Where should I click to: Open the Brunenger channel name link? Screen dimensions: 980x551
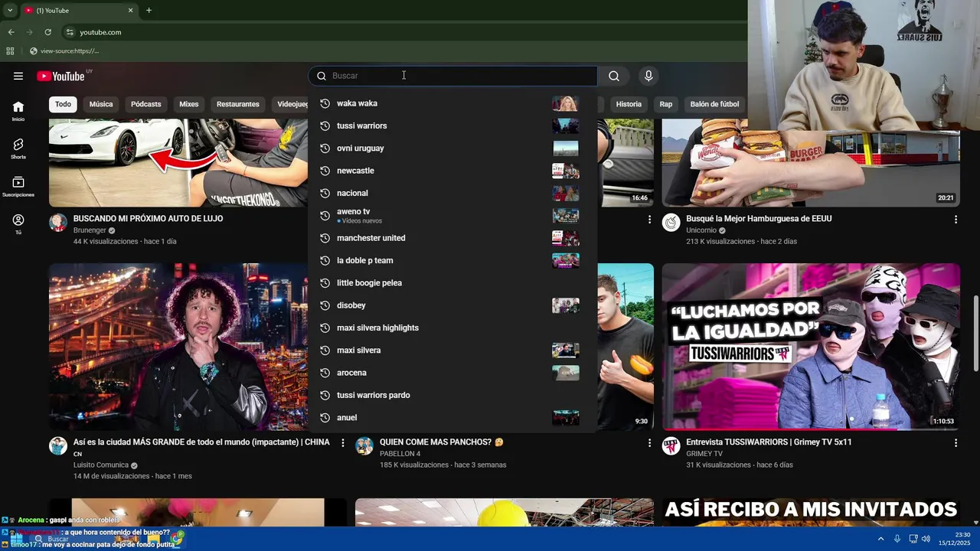point(90,230)
